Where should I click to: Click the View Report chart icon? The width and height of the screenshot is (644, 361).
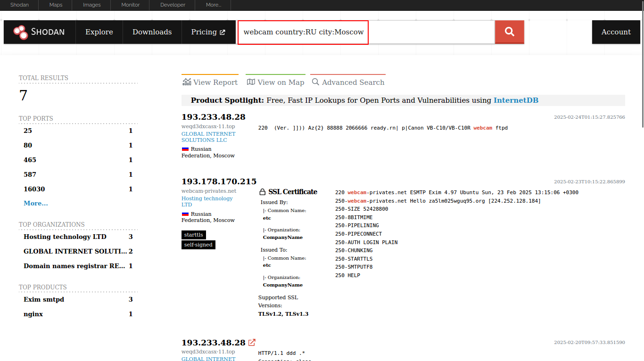pos(187,82)
